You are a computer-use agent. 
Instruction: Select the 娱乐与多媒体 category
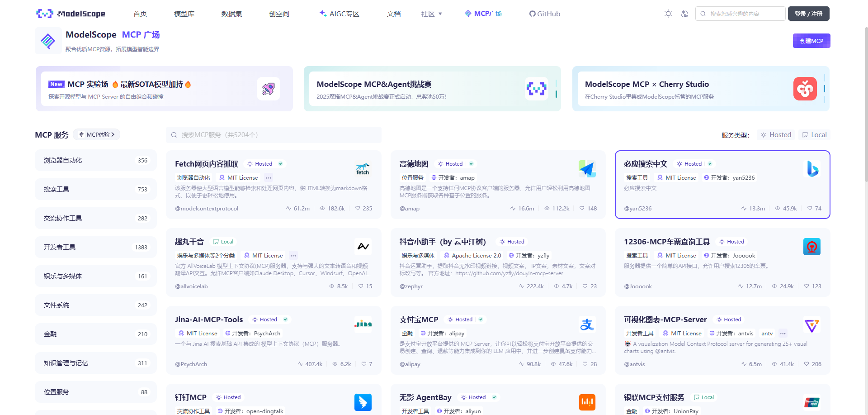tap(96, 276)
